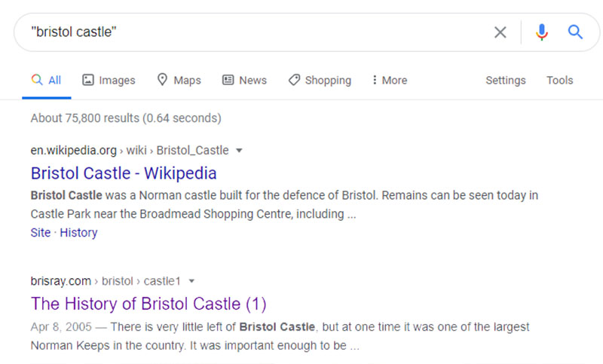This screenshot has width=603, height=364.
Task: Clear the search box with the X icon
Action: pyautogui.click(x=500, y=32)
